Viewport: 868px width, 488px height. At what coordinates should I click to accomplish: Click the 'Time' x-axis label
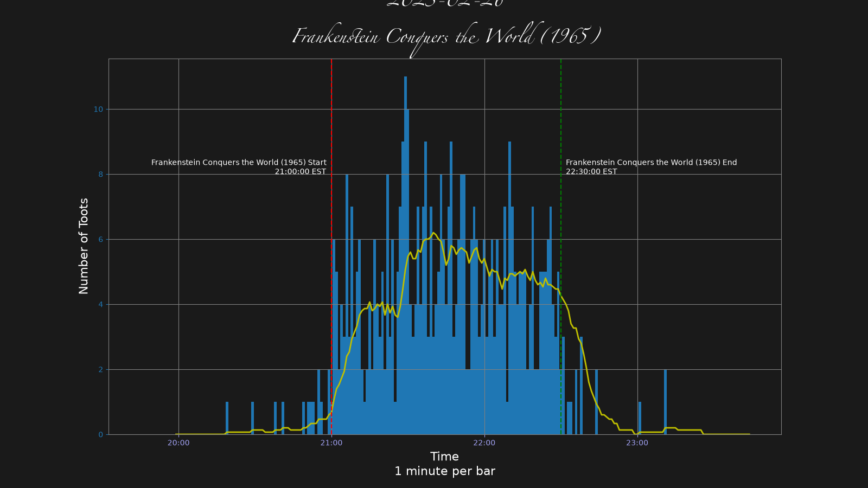(x=444, y=457)
